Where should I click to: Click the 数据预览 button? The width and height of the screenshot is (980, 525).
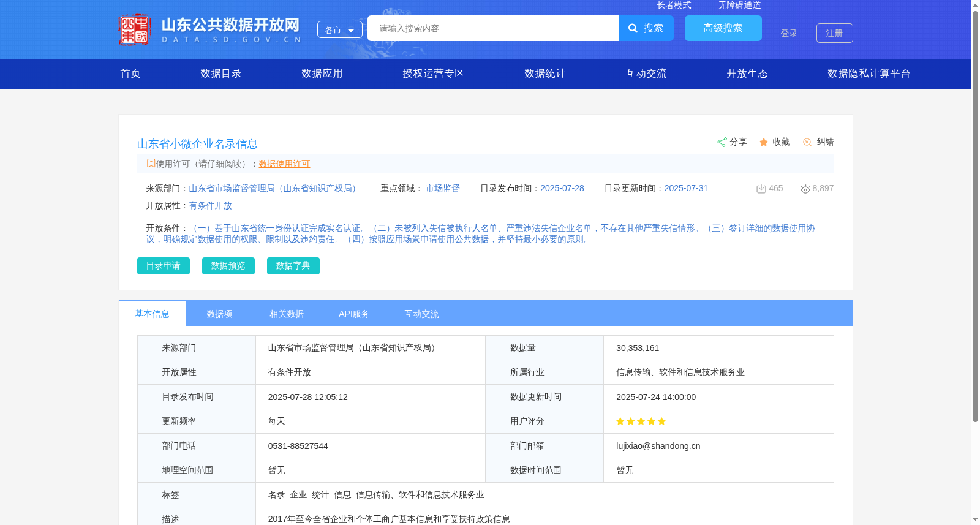click(x=228, y=266)
